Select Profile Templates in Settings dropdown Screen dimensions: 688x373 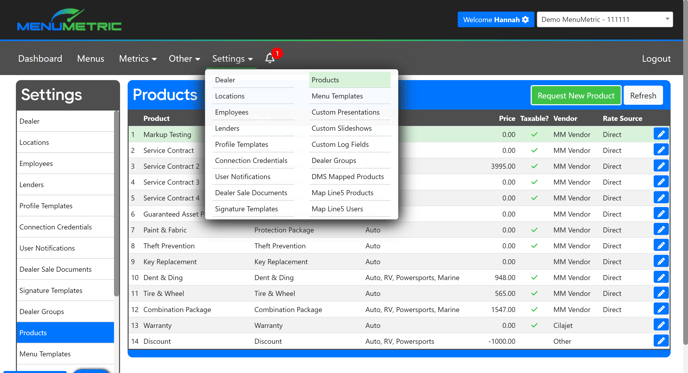point(253,144)
